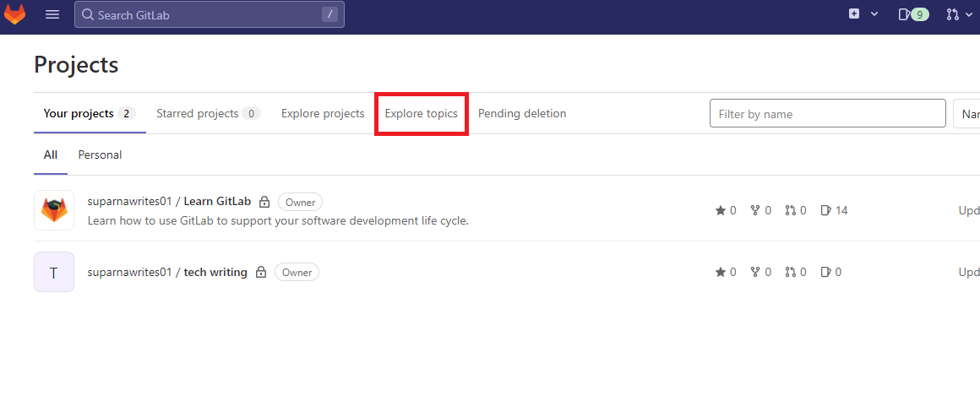This screenshot has width=980, height=412.
Task: Select the Personal sub-tab
Action: (x=100, y=154)
